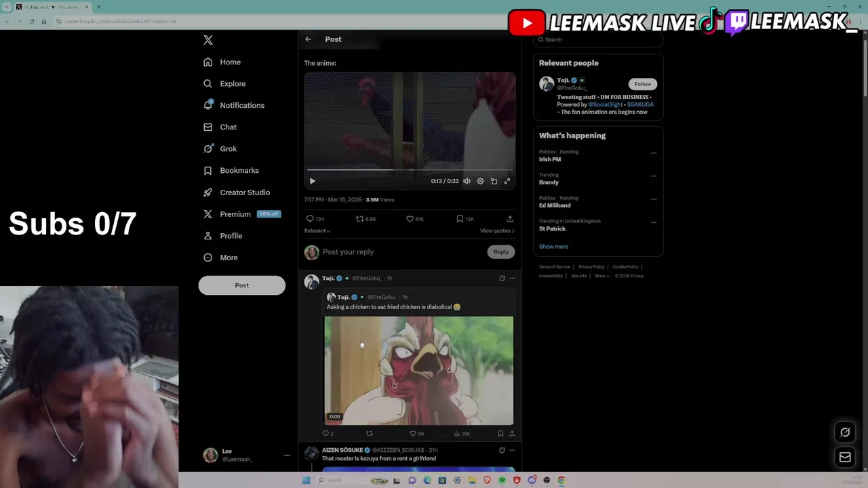Open more options for Irish PM trend

(654, 152)
